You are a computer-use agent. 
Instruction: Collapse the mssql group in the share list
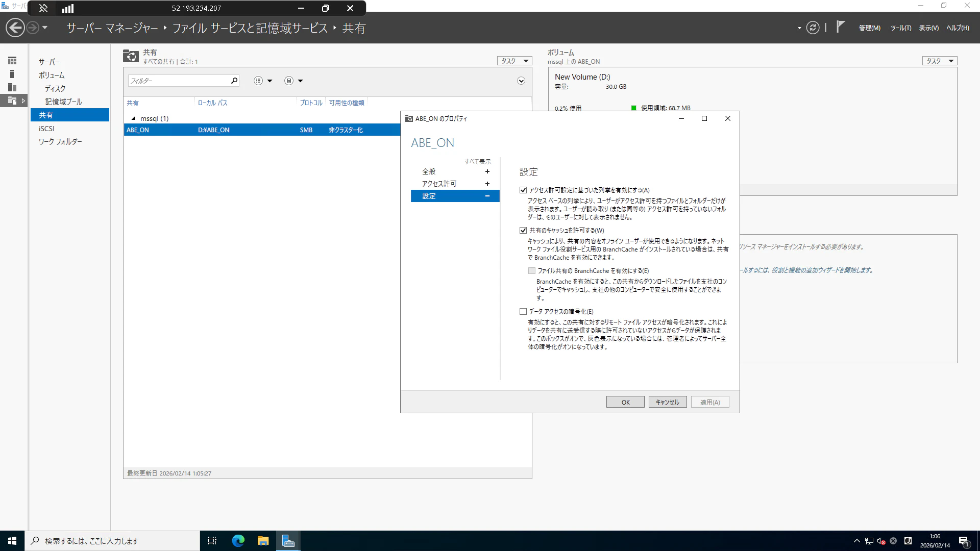[133, 118]
